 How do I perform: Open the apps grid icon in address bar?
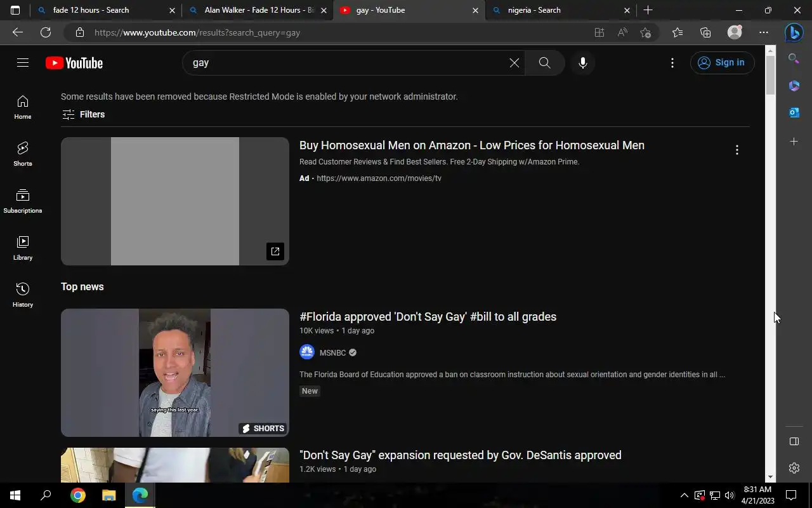click(599, 32)
